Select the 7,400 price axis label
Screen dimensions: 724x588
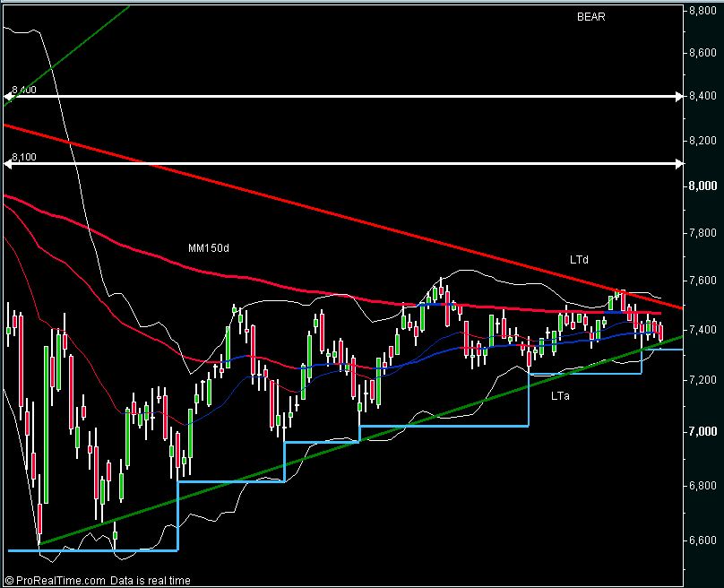point(702,329)
